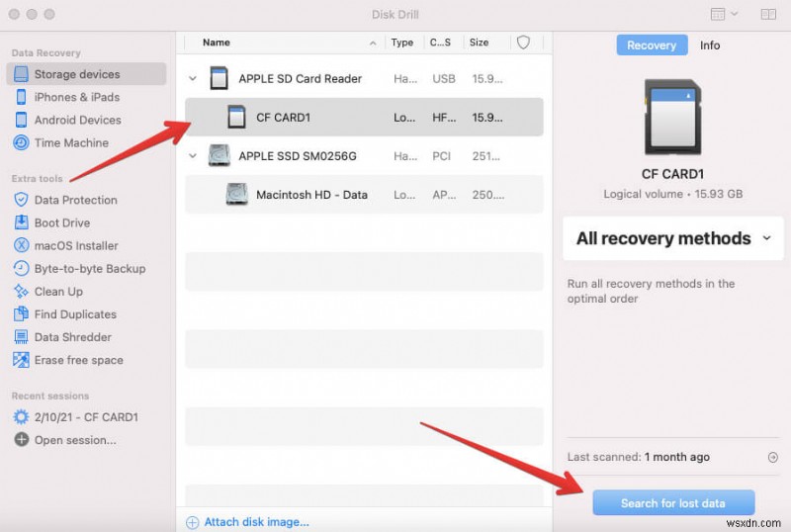
Task: Click Attach disk image... link
Action: coord(256,522)
